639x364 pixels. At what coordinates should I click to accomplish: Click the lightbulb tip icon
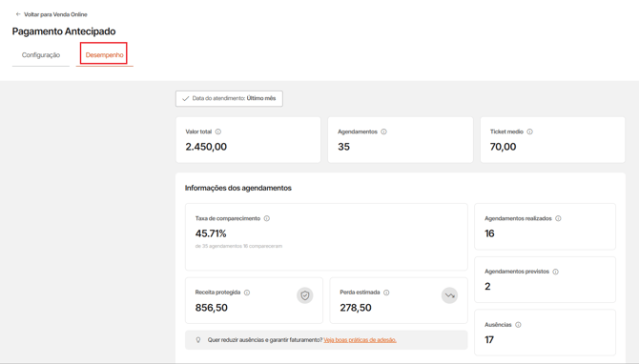tap(198, 340)
